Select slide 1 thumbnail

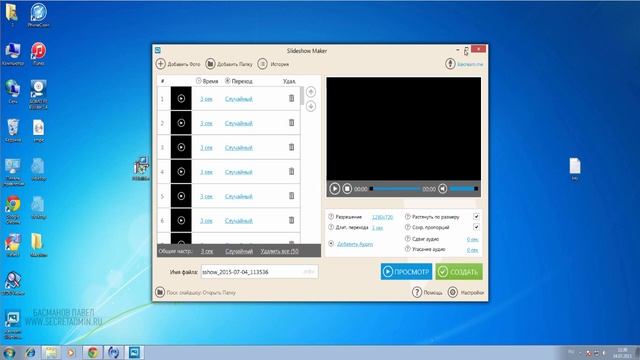coord(181,98)
